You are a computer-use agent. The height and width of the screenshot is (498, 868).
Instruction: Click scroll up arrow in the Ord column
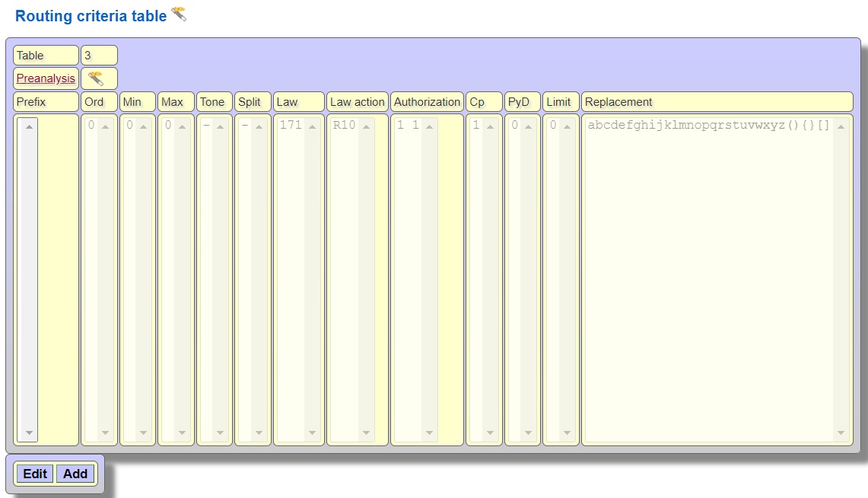pos(105,126)
